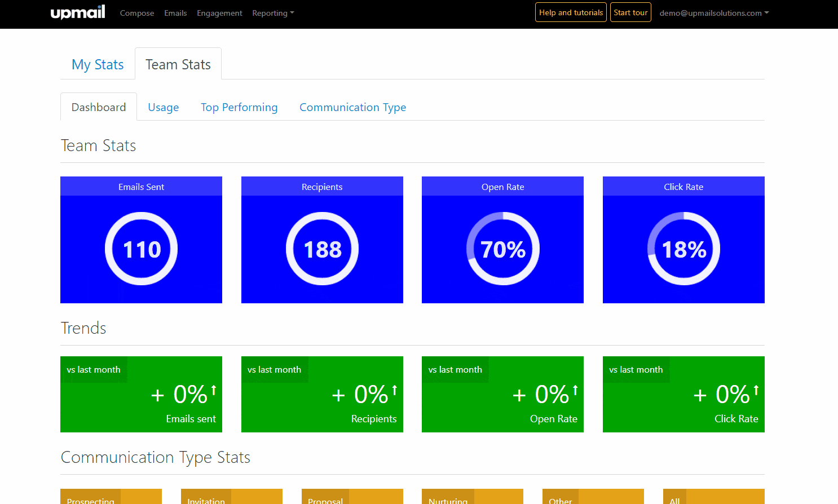The width and height of the screenshot is (838, 504).
Task: Click the upmail logo
Action: [x=78, y=12]
